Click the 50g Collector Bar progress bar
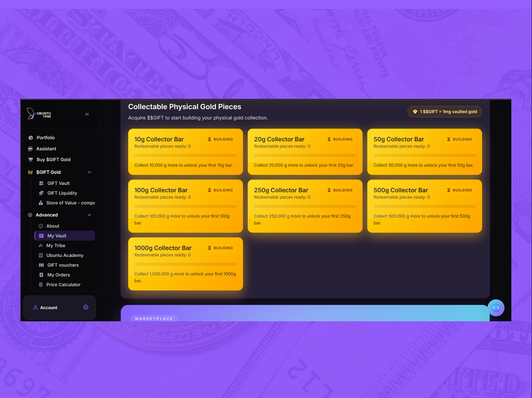This screenshot has height=398, width=532. coord(424,156)
